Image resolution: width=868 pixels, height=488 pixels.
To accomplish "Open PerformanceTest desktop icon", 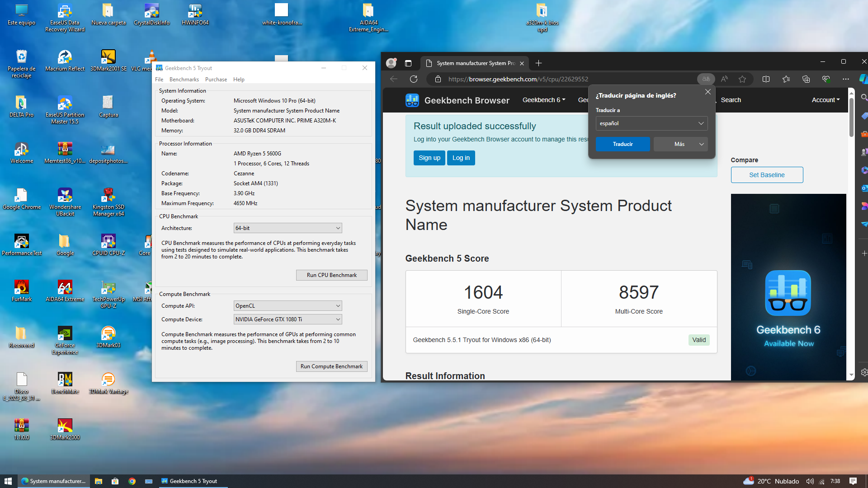I will pos(22,245).
